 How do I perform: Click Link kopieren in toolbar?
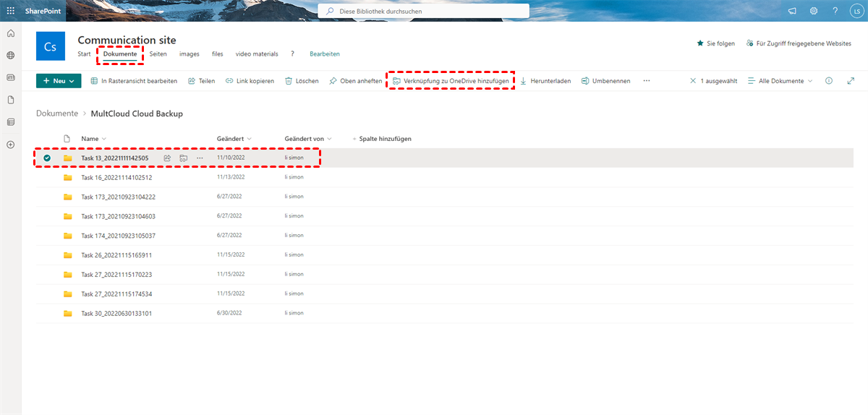click(250, 81)
